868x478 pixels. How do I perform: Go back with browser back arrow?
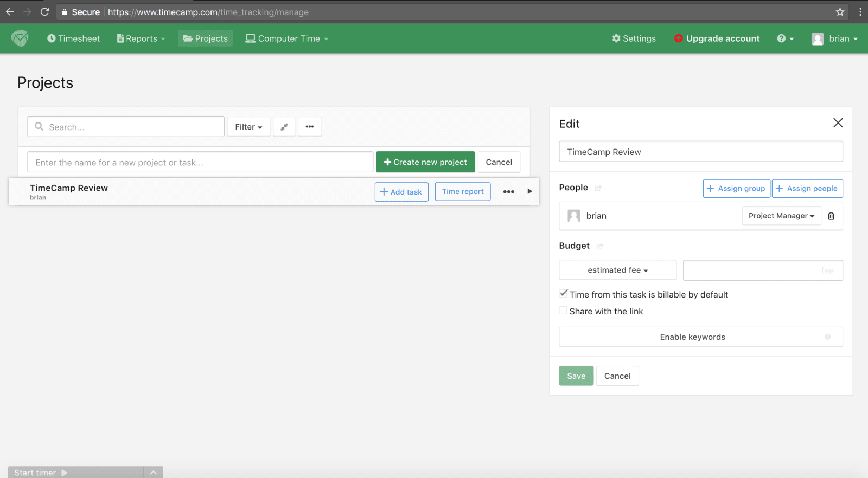pyautogui.click(x=10, y=12)
